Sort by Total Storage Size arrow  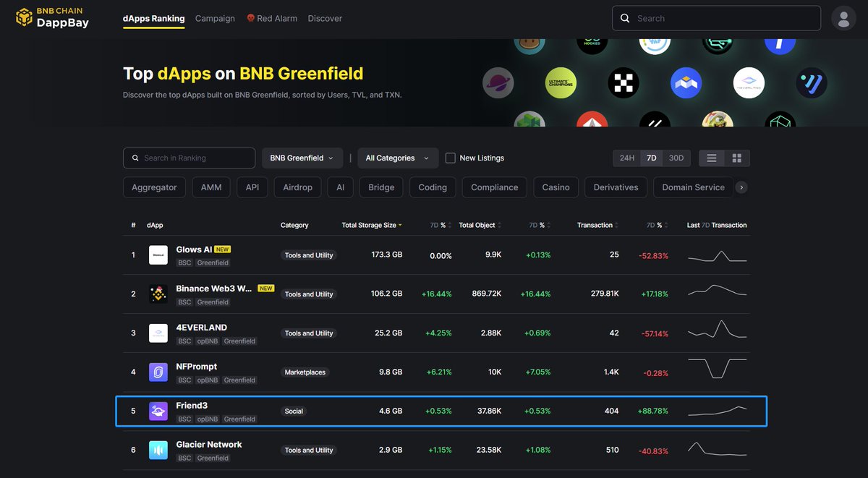(x=400, y=226)
